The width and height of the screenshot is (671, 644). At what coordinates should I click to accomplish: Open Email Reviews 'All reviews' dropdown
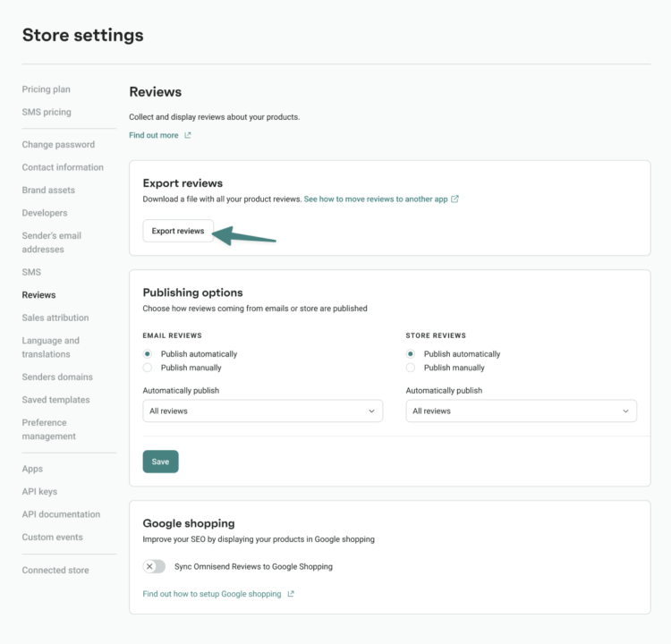pyautogui.click(x=263, y=411)
